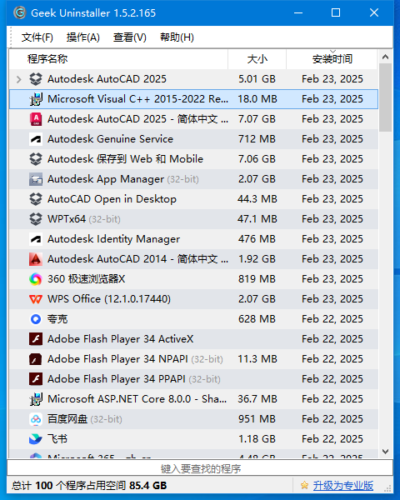
Task: Click the star icon beside upgrade link
Action: pyautogui.click(x=304, y=485)
